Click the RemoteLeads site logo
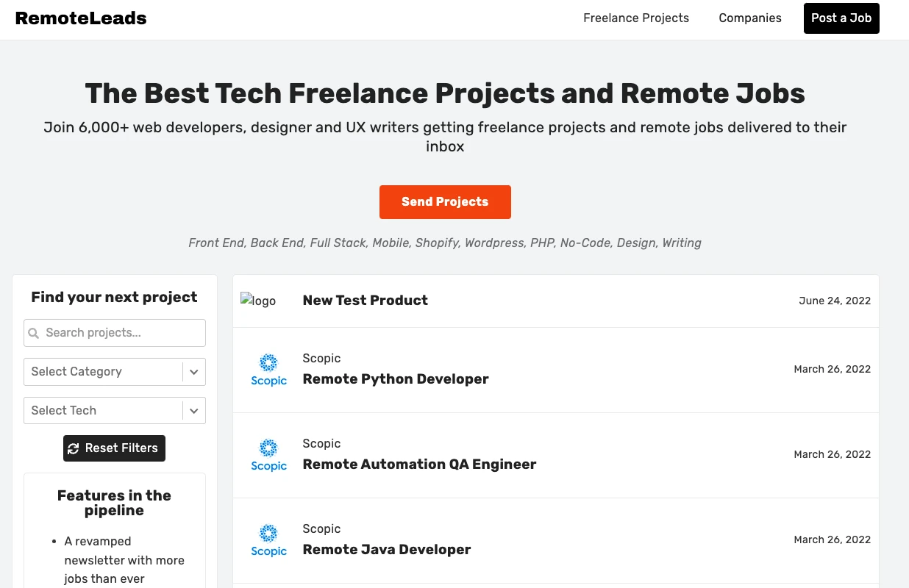Viewport: 909px width, 588px height. pos(81,18)
